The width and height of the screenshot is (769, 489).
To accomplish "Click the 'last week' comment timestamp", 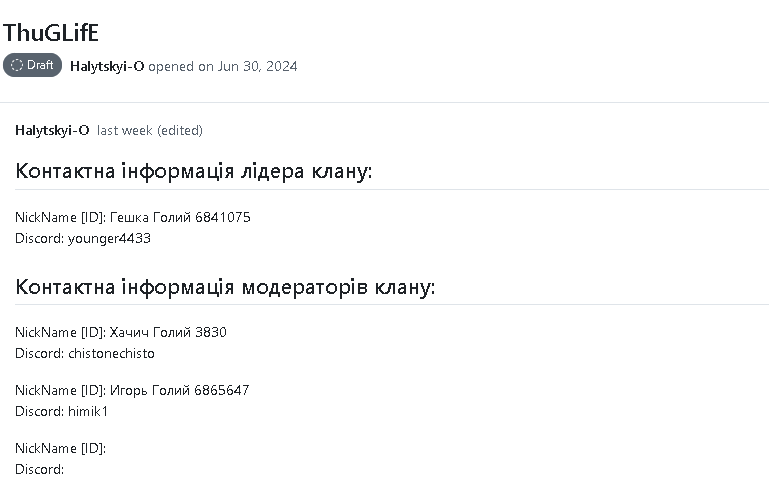I will click(125, 130).
